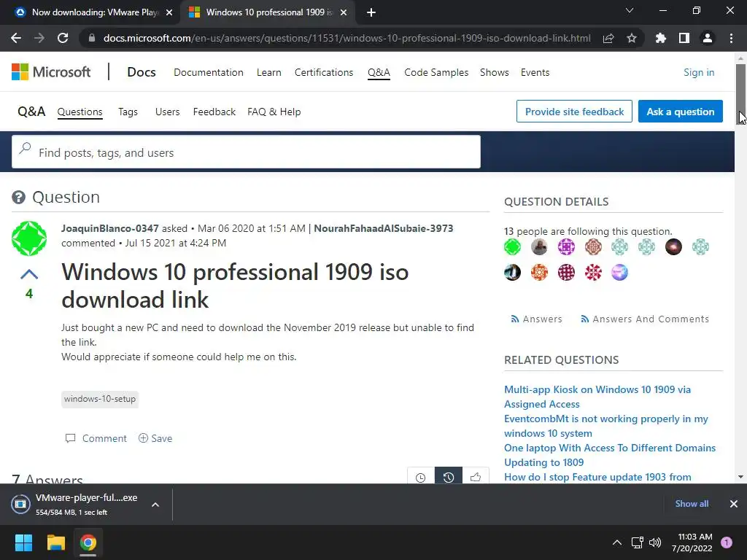Click JoaquinBlanco-0347's green avatar
Screen dimensions: 747x560
(x=29, y=238)
